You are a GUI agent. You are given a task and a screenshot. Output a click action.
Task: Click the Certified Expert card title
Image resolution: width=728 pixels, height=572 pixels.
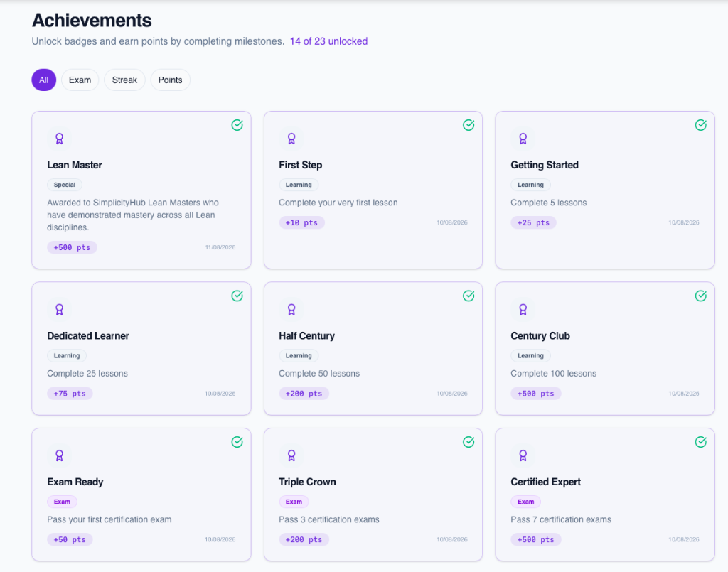coord(545,482)
